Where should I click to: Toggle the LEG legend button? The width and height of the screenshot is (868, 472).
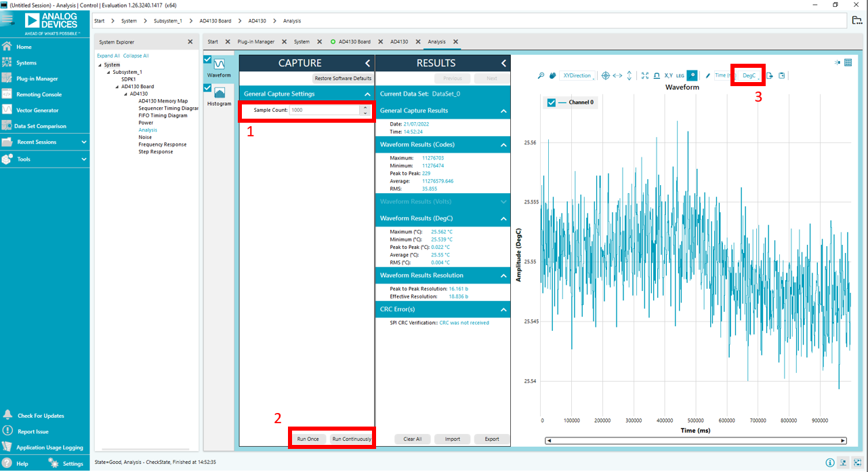(x=680, y=76)
